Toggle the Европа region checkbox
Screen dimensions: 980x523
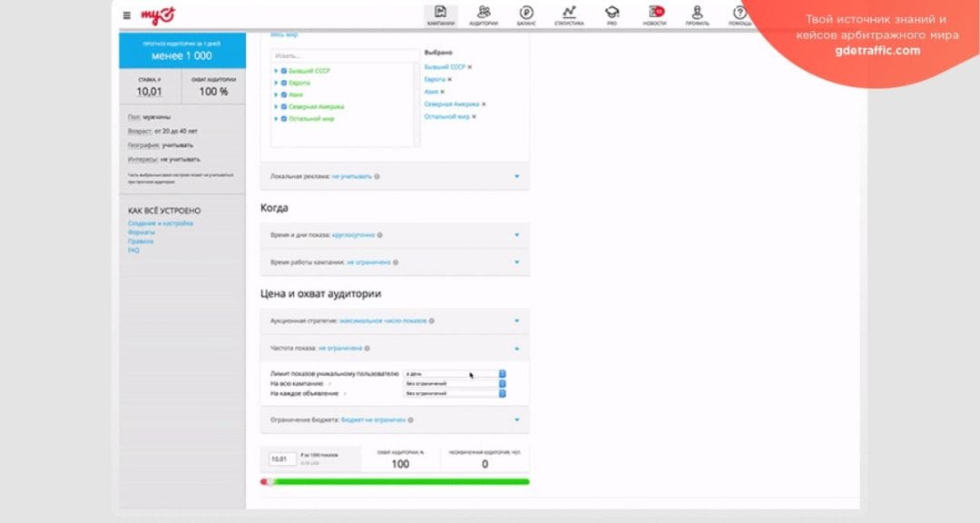click(284, 83)
